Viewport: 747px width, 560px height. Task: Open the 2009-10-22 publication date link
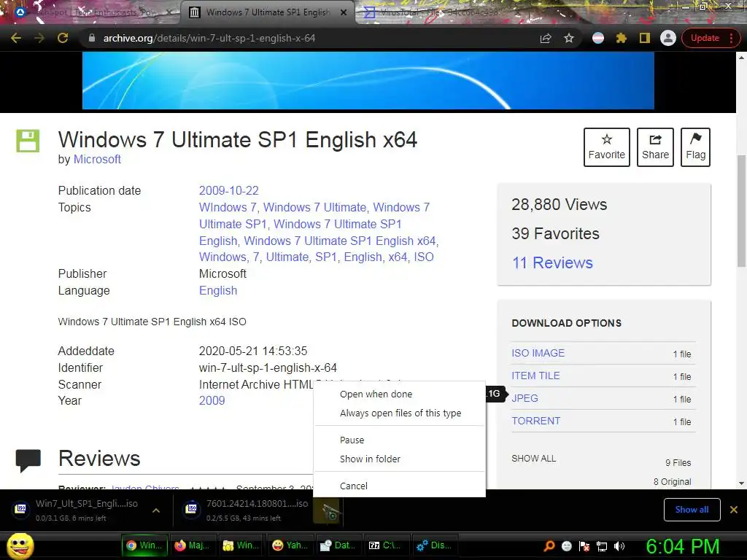pyautogui.click(x=228, y=190)
